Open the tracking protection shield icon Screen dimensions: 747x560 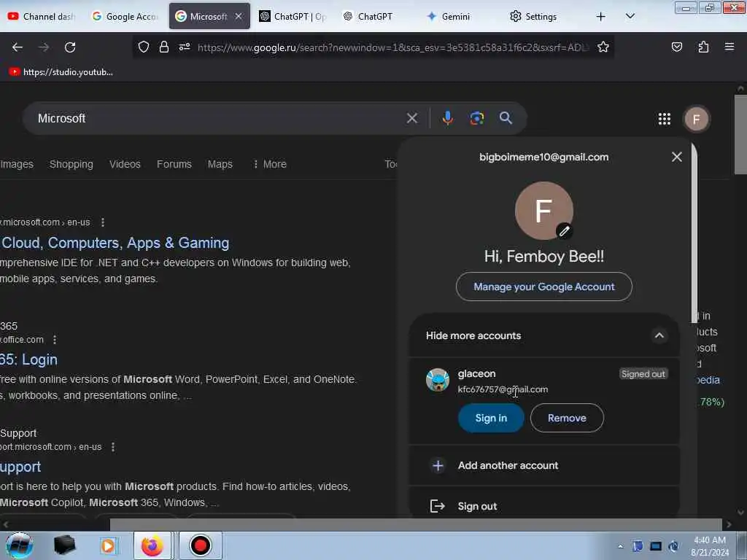pos(144,47)
